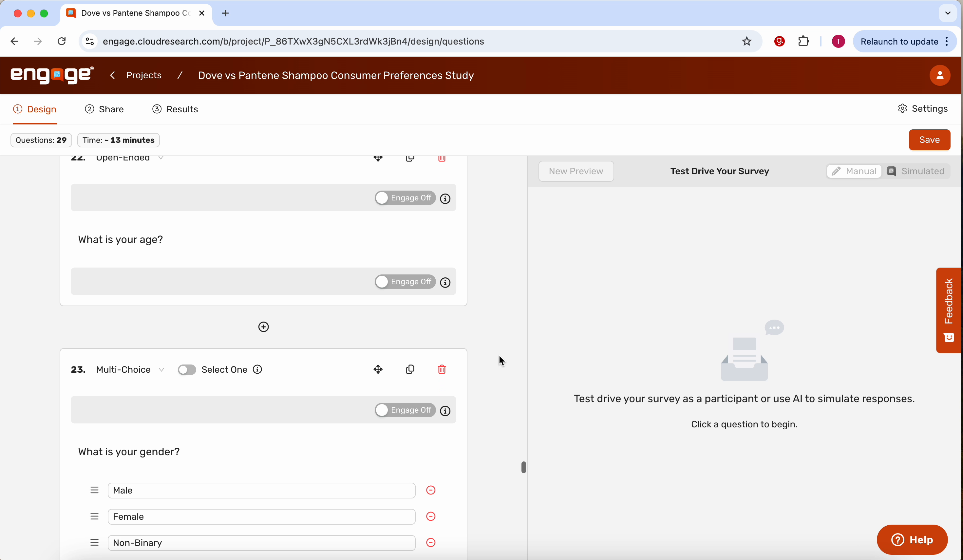Open info icon above 'What is your age?'
The width and height of the screenshot is (963, 560).
pos(445,198)
